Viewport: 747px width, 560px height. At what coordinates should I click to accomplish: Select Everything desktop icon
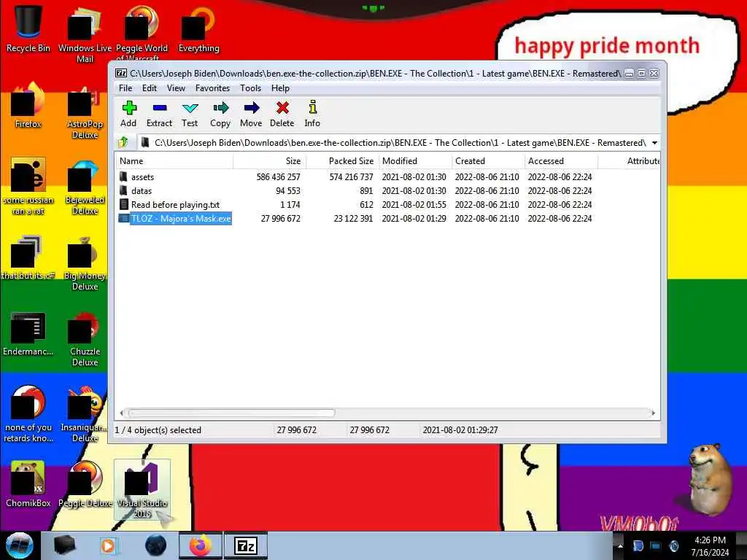coord(198,28)
